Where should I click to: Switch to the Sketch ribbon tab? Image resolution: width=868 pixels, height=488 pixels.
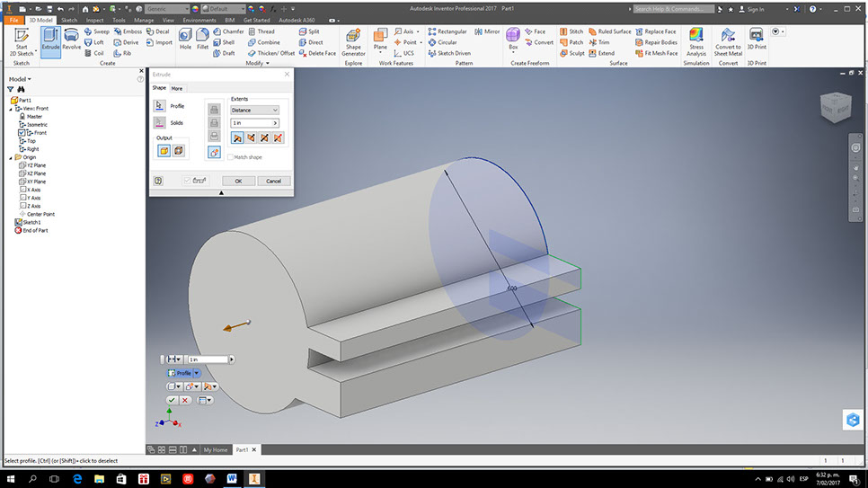tap(69, 19)
